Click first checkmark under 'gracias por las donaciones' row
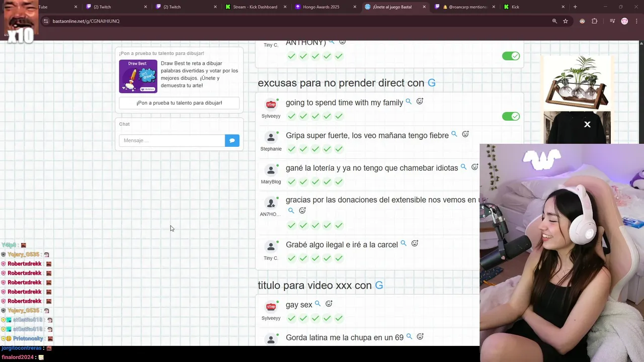 pyautogui.click(x=291, y=225)
